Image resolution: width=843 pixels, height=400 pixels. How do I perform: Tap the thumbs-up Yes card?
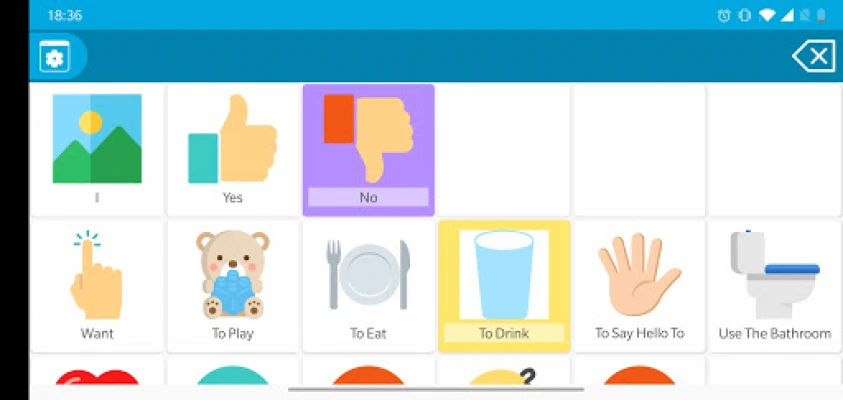click(233, 150)
